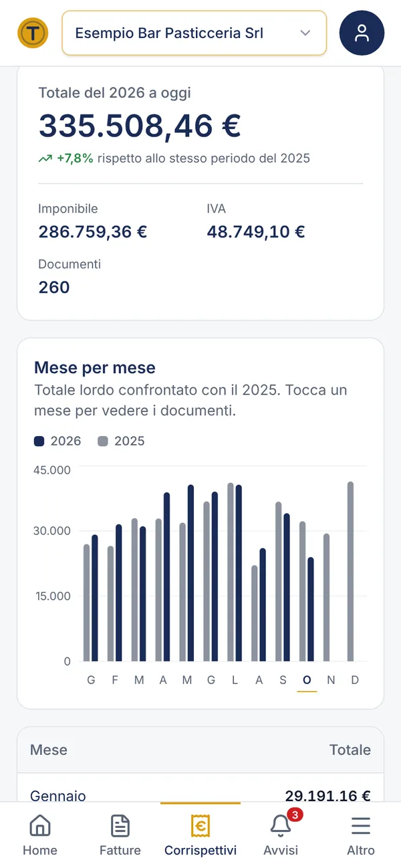The image size is (401, 868).
Task: Select month G (January) on chart axis
Action: click(91, 680)
